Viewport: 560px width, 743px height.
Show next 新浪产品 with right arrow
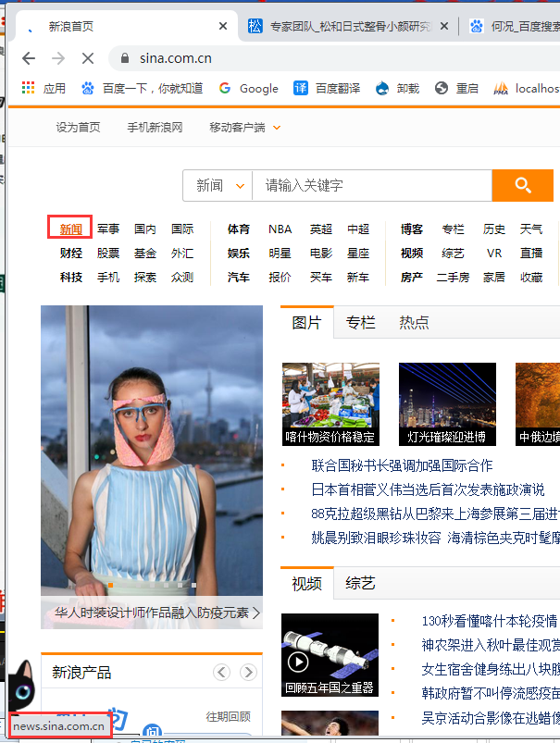pyautogui.click(x=248, y=672)
